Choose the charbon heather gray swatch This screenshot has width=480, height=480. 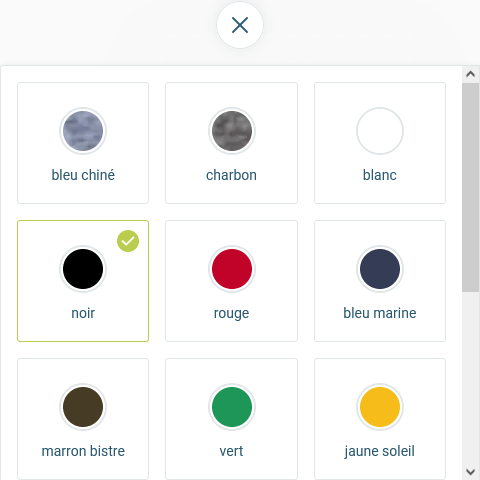[232, 131]
